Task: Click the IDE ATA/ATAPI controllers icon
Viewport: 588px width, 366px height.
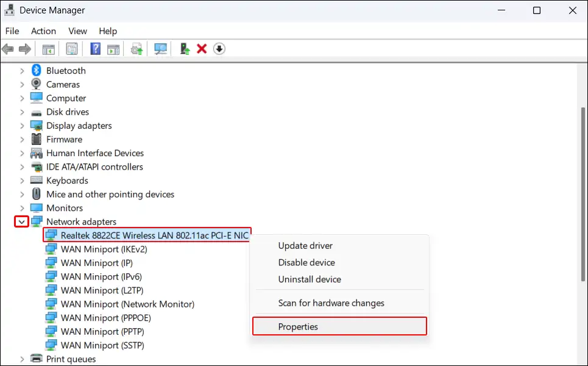Action: (37, 167)
